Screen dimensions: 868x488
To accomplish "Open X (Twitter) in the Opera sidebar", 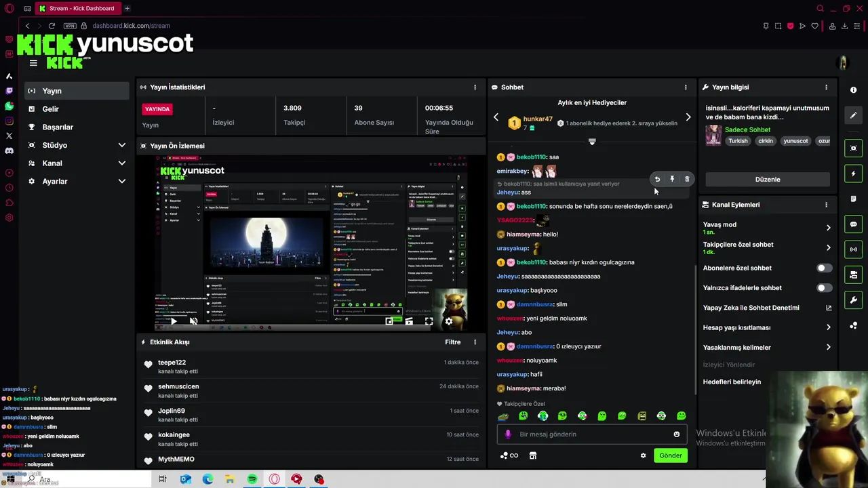I will pos(9,136).
